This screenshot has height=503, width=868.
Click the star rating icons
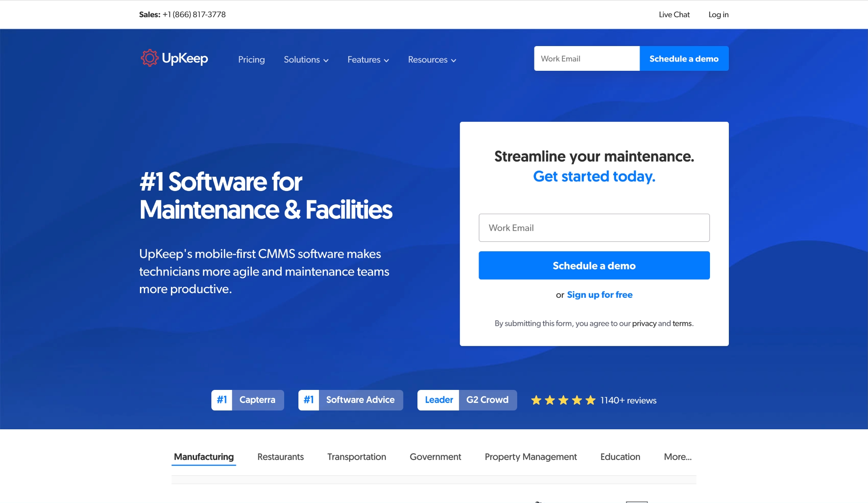pyautogui.click(x=563, y=400)
